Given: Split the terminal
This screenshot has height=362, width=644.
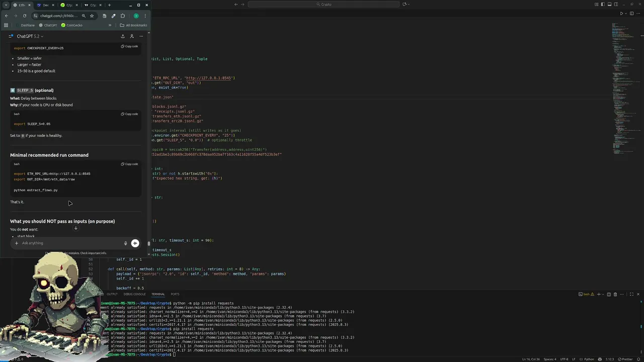Looking at the screenshot, I should [609, 294].
